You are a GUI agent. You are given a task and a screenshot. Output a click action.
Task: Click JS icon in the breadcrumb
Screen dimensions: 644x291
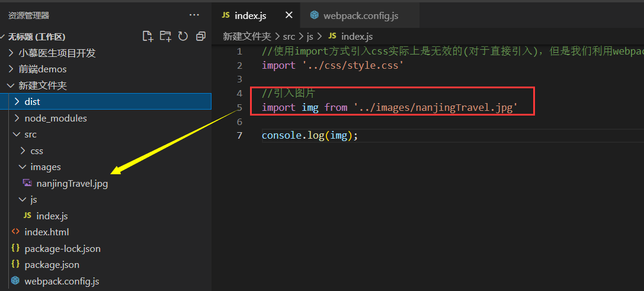tap(333, 36)
